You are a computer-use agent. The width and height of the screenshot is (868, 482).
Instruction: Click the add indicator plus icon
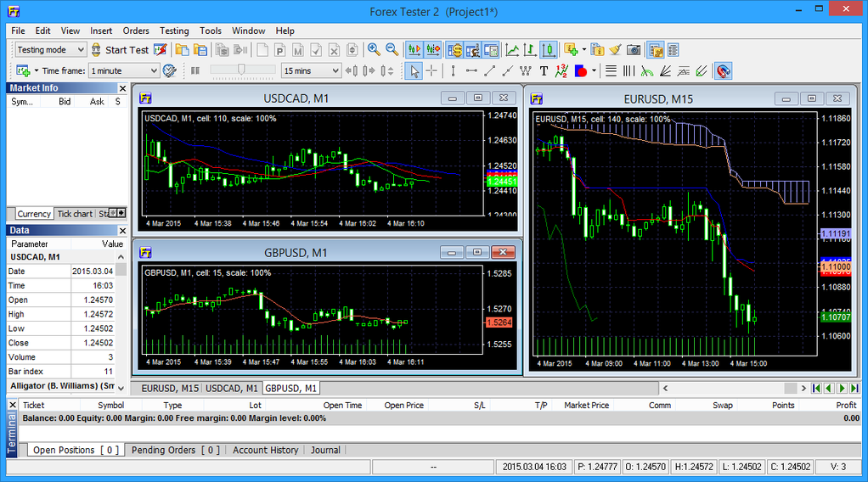pos(571,50)
